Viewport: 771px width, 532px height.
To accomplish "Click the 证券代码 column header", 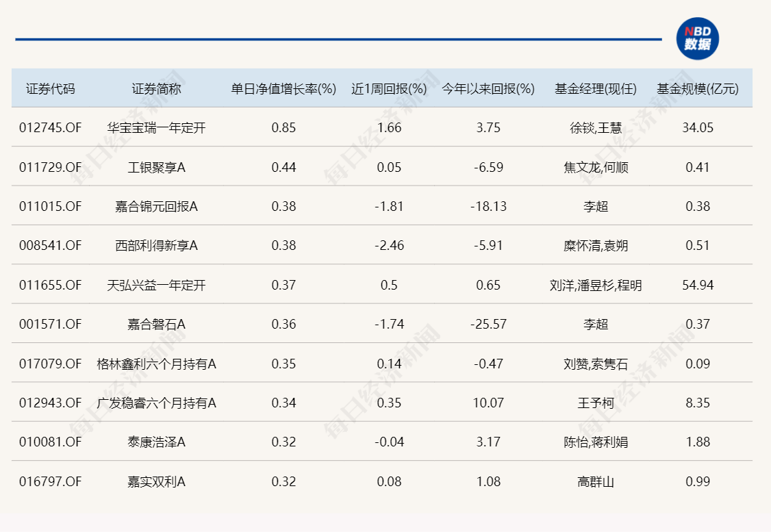I will click(50, 89).
